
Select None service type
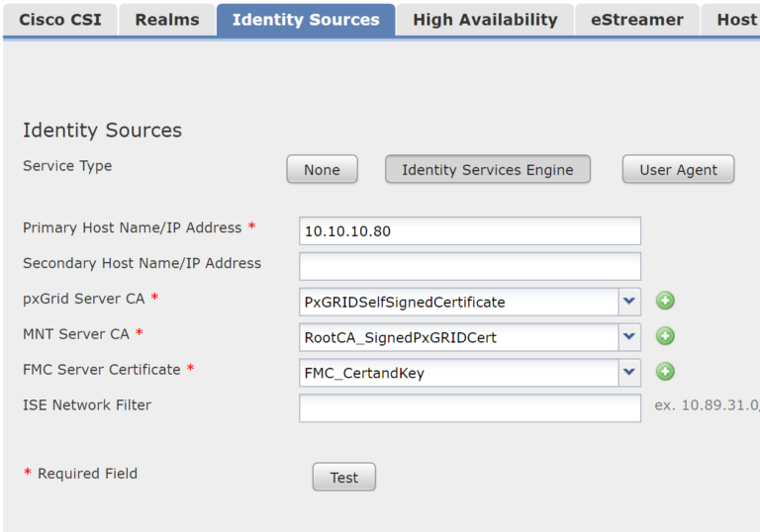click(x=322, y=169)
